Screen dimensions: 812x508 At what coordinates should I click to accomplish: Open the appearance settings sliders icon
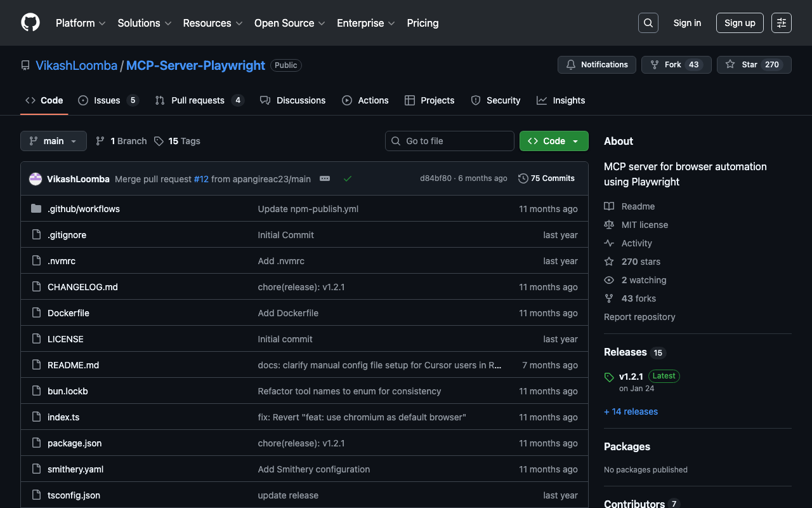(x=781, y=23)
